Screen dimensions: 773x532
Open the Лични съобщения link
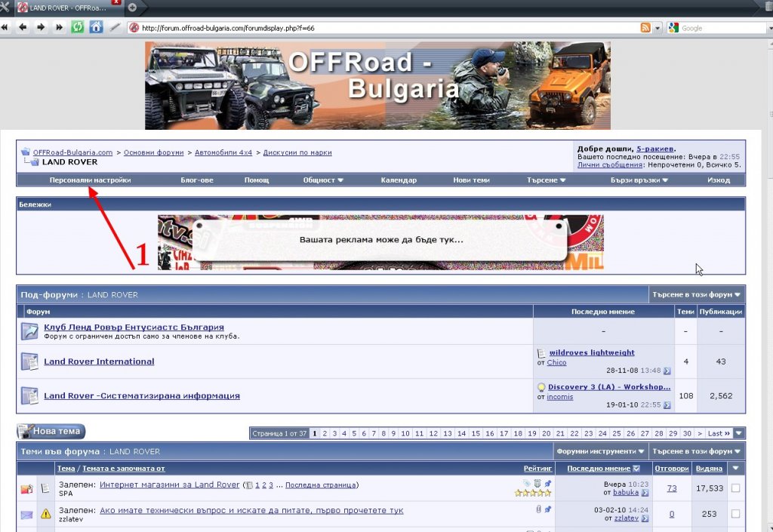click(x=610, y=165)
